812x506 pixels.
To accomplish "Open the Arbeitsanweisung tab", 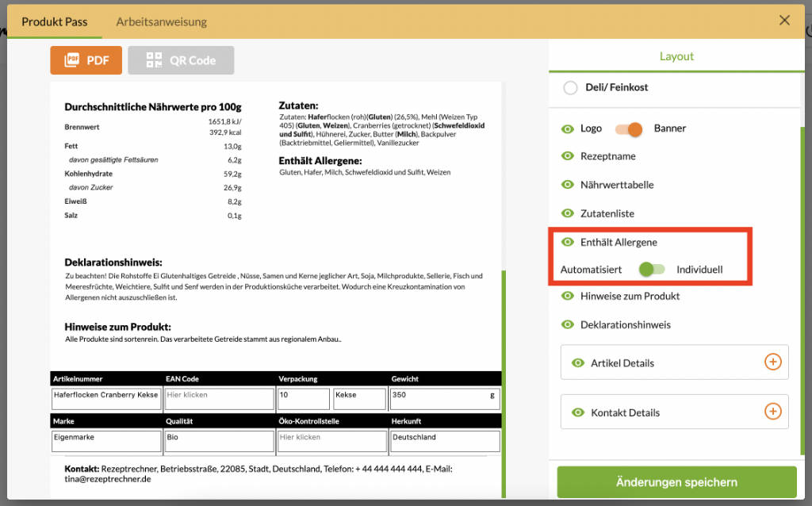I will pos(161,21).
